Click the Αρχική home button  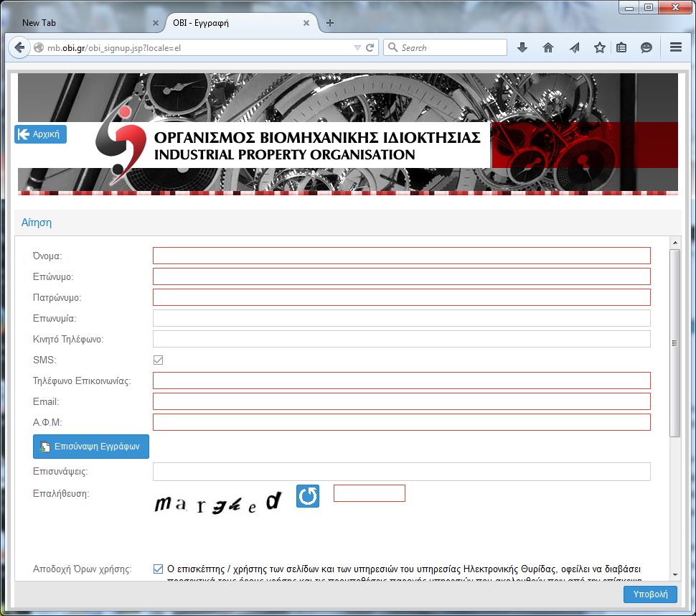point(40,134)
